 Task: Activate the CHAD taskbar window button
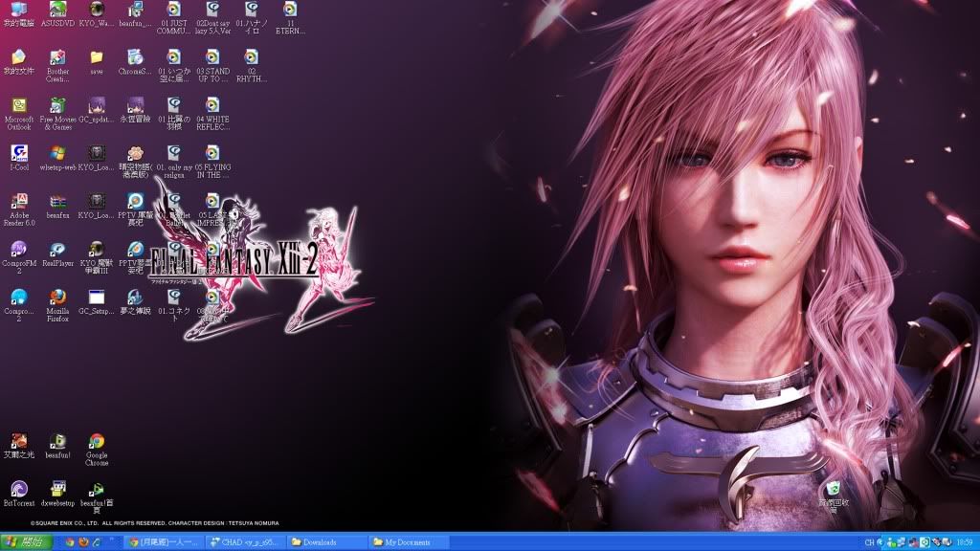click(x=245, y=542)
